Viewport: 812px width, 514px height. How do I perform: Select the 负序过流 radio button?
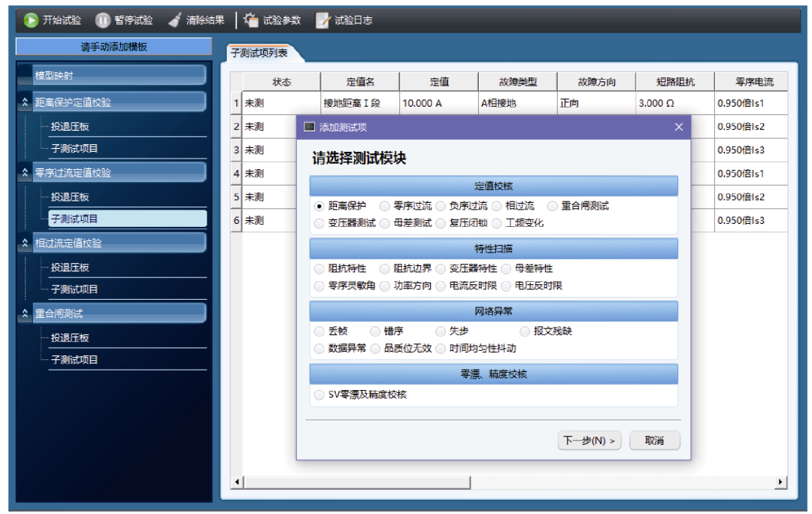(x=440, y=206)
